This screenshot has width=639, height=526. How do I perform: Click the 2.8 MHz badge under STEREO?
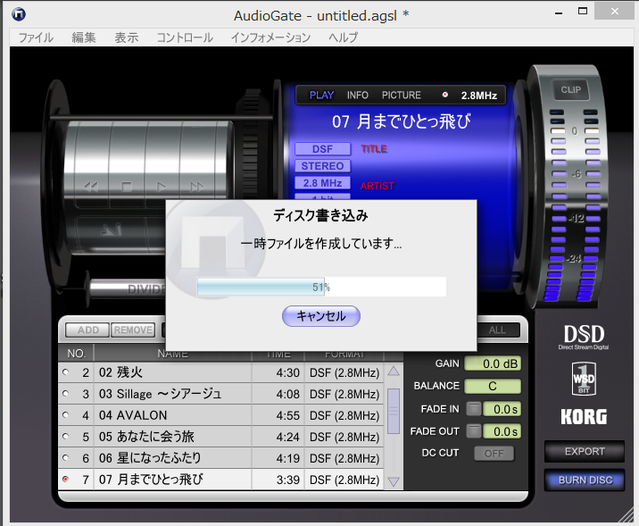pos(322,183)
